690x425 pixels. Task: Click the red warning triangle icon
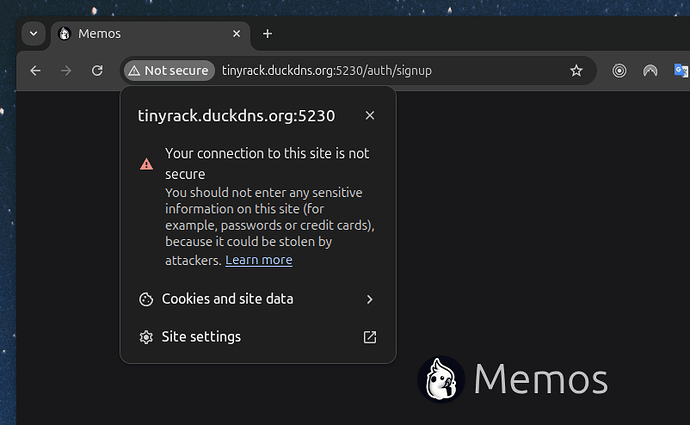pyautogui.click(x=147, y=164)
